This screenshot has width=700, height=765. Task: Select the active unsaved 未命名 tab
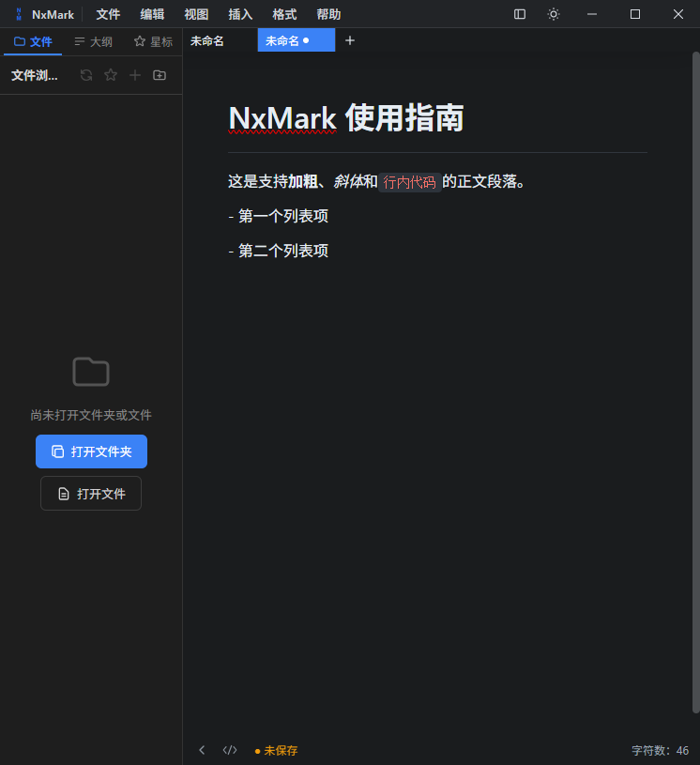click(x=297, y=41)
